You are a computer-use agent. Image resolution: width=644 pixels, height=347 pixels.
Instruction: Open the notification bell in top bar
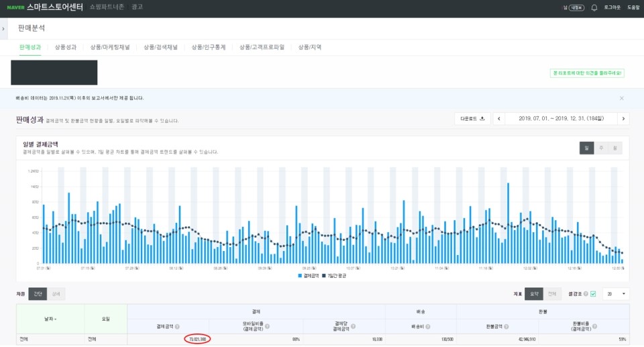pos(594,7)
